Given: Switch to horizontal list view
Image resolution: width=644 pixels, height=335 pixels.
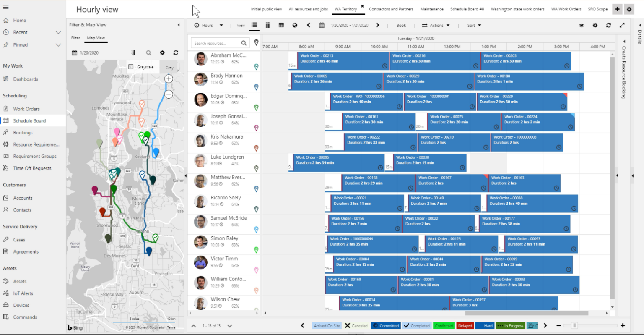Looking at the screenshot, I should click(x=254, y=25).
